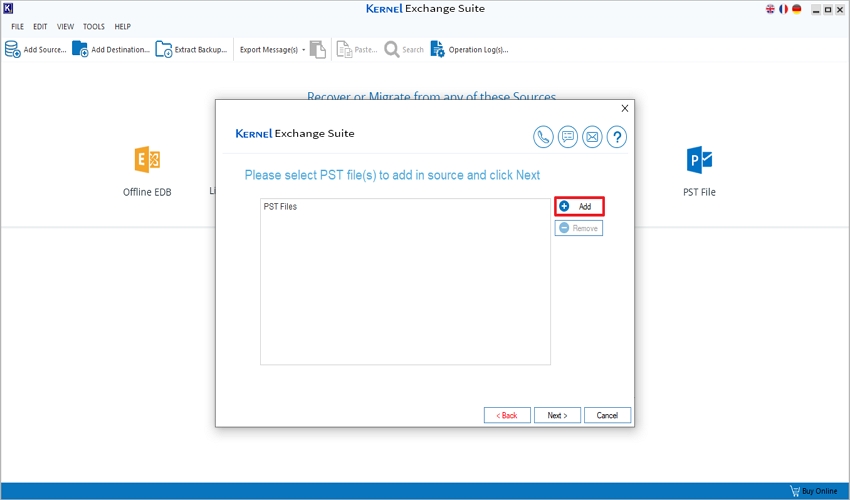Click the Export Message(s) button
The image size is (850, 500).
point(269,50)
